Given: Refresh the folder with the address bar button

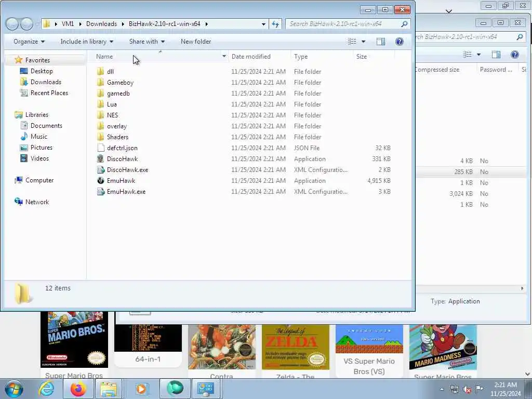Looking at the screenshot, I should (x=275, y=24).
